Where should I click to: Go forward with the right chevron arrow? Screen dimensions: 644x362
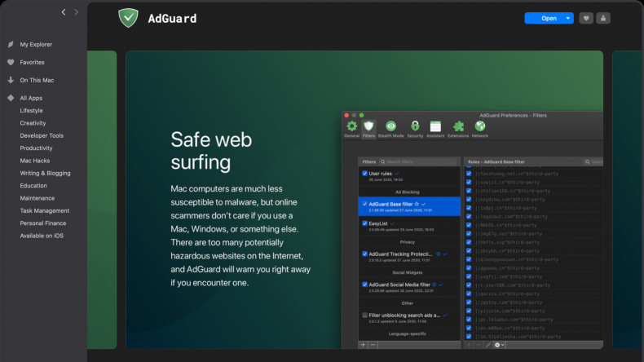(77, 12)
